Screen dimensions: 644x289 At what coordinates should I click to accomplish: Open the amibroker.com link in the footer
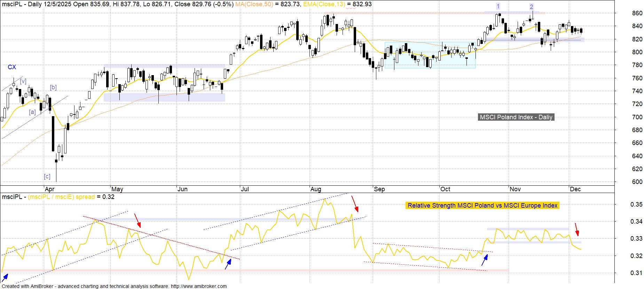tap(199, 286)
